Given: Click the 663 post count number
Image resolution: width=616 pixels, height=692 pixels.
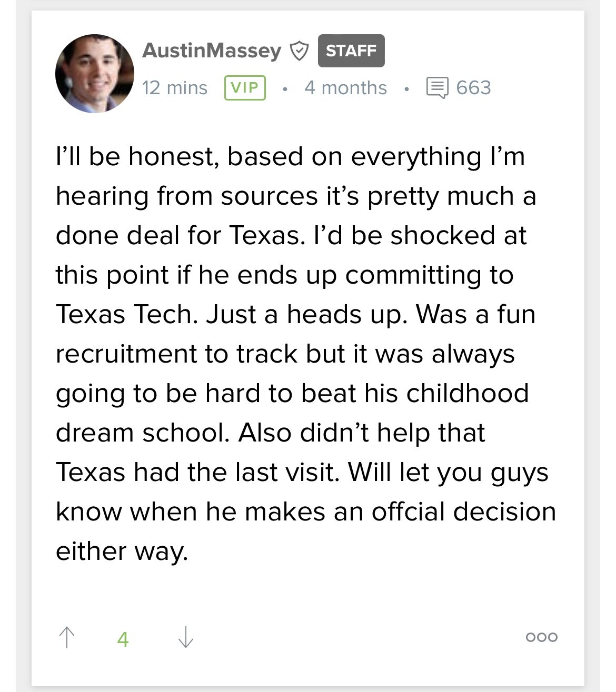Looking at the screenshot, I should [x=473, y=88].
